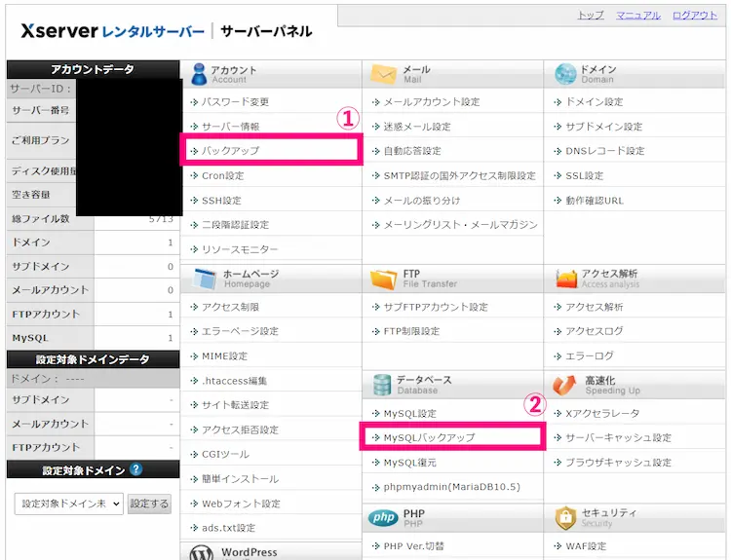731x560 pixels.
Task: Click the help question mark icon
Action: [136, 469]
